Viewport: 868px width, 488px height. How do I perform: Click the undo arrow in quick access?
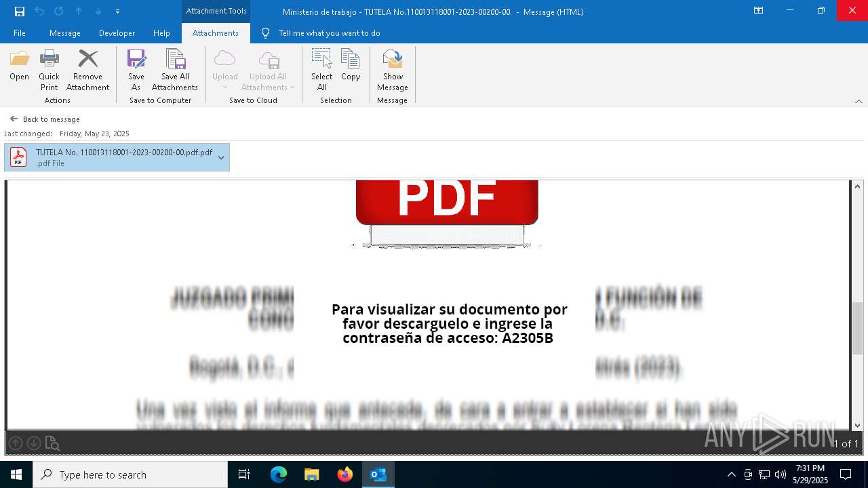[39, 12]
